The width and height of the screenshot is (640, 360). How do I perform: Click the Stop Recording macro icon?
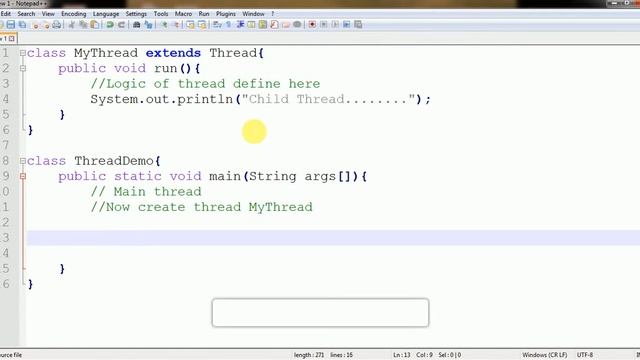(x=324, y=24)
